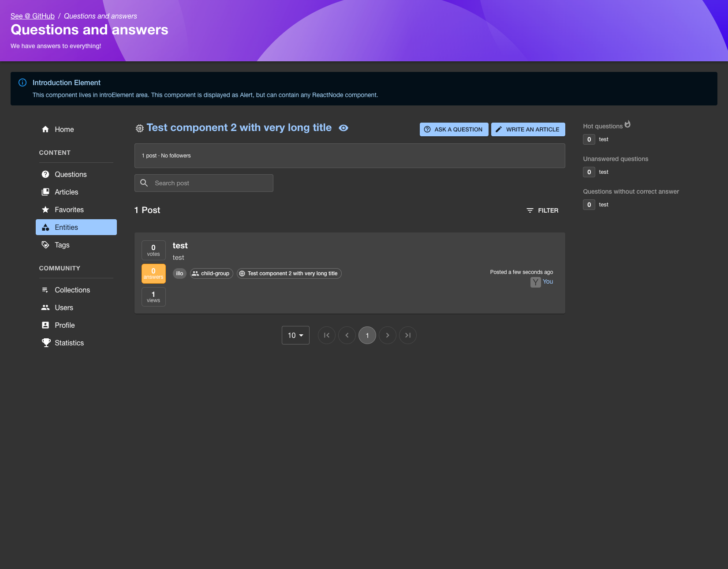Click the Questions help-circle icon
Image resolution: width=728 pixels, height=569 pixels.
pyautogui.click(x=45, y=174)
